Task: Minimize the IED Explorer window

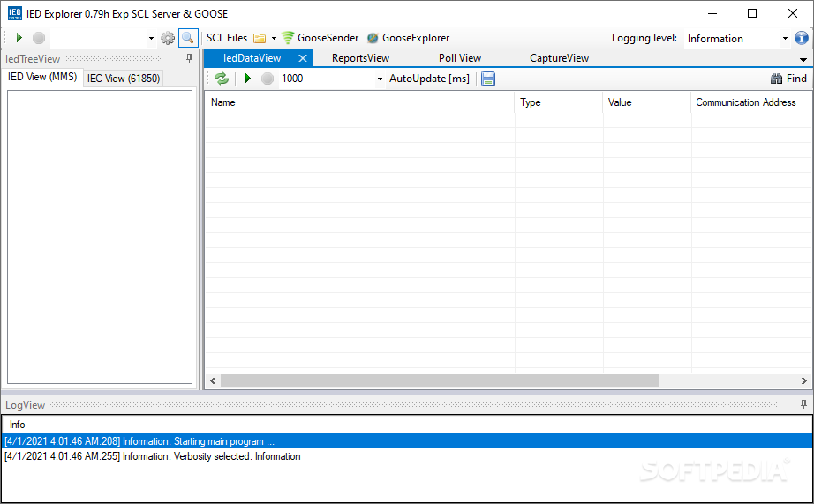Action: (x=712, y=13)
